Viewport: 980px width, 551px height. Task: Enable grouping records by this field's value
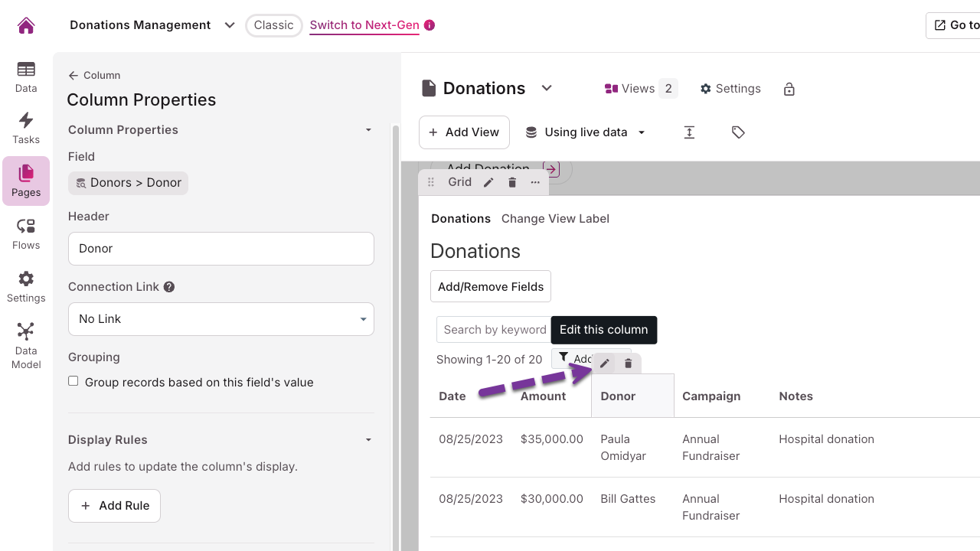click(x=73, y=381)
